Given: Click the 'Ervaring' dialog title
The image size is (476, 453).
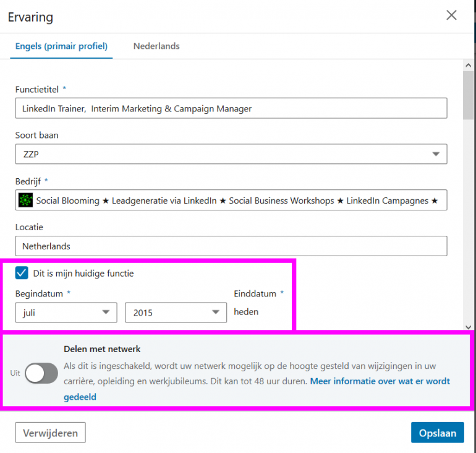Looking at the screenshot, I should click(x=30, y=17).
